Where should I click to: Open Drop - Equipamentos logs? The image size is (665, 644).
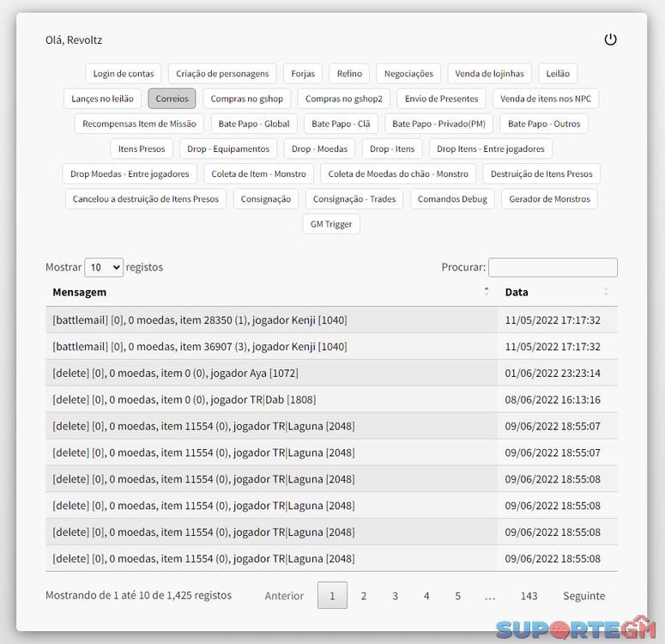click(228, 149)
